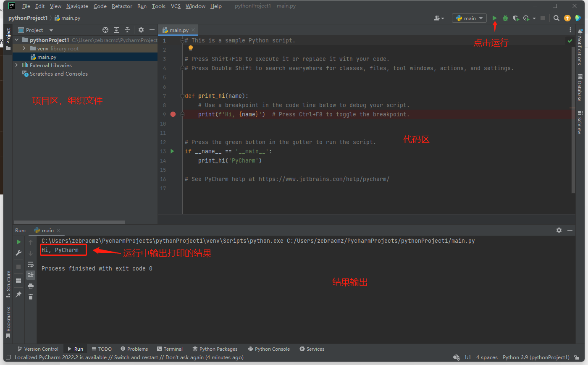Viewport: 588px width, 365px height.
Task: Click the Run panel stop square icon
Action: tap(18, 267)
